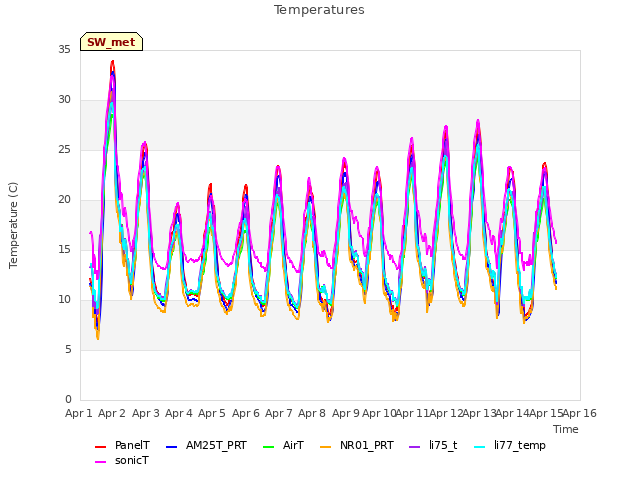Click the Temperature (C) axis label
The image size is (640, 480).
[13, 225]
